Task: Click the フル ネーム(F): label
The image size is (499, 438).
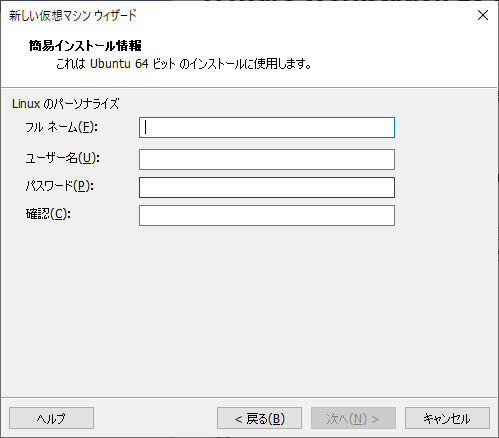Action: pos(62,127)
